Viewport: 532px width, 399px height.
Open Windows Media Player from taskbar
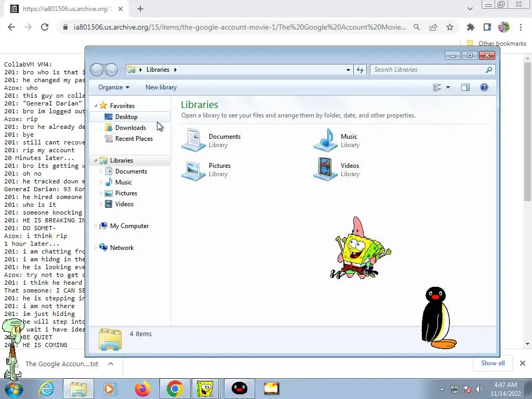pyautogui.click(x=110, y=389)
